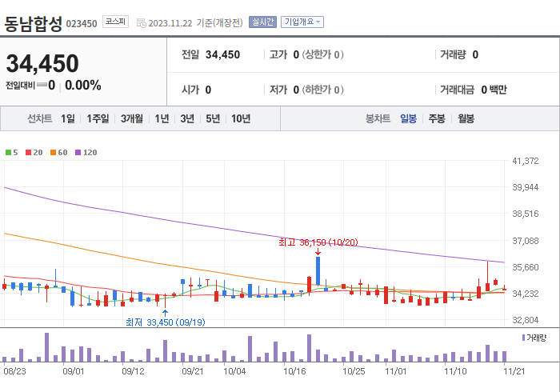Select the 1주일 line chart tab
560x392 pixels.
tap(98, 118)
